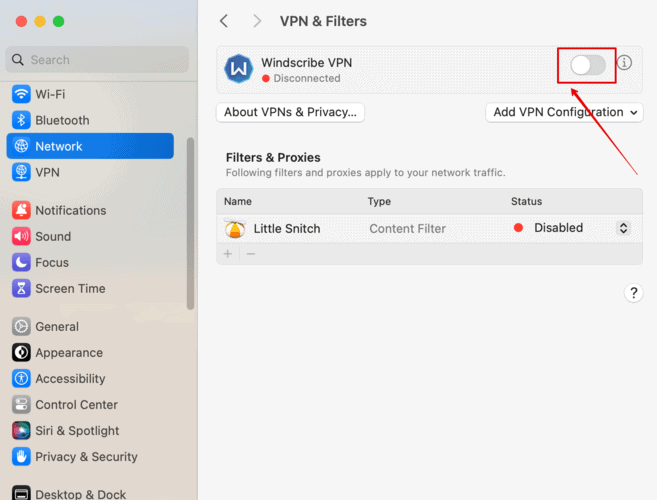Screen dimensions: 657x500
Task: Click the Little Snitch filter icon
Action: (x=235, y=229)
